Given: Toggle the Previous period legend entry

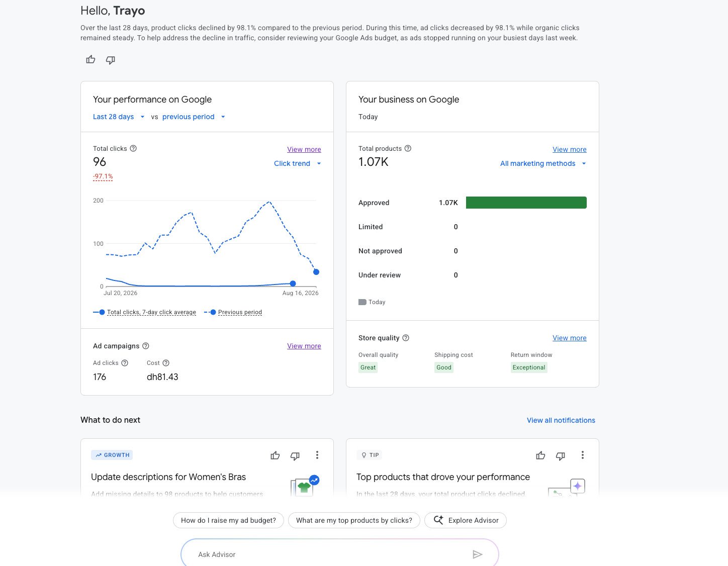Looking at the screenshot, I should point(233,312).
